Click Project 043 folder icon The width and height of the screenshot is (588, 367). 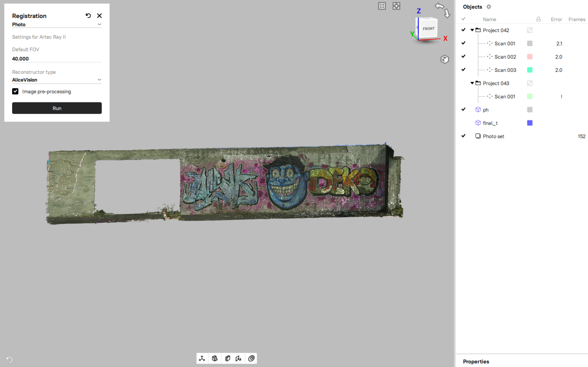click(478, 83)
